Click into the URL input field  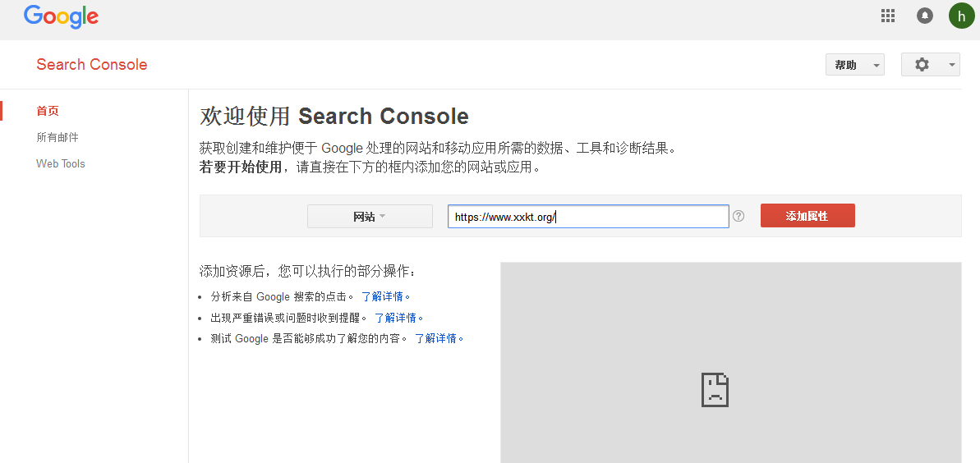coord(588,216)
